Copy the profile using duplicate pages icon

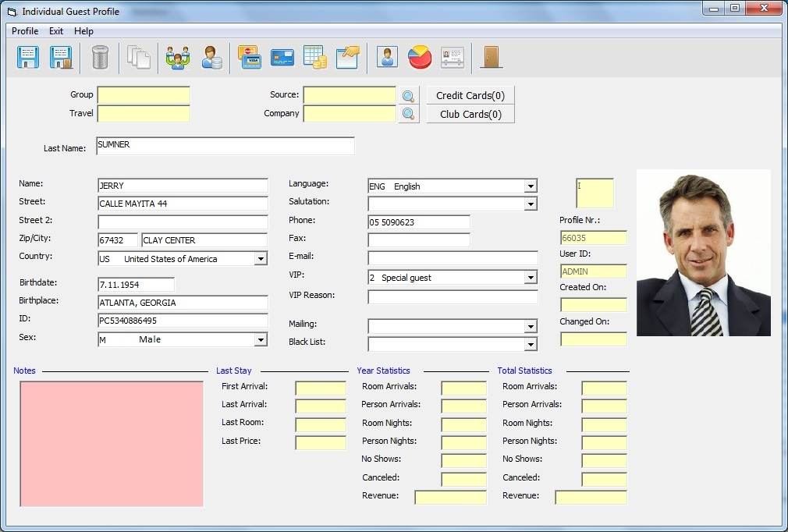coord(139,57)
